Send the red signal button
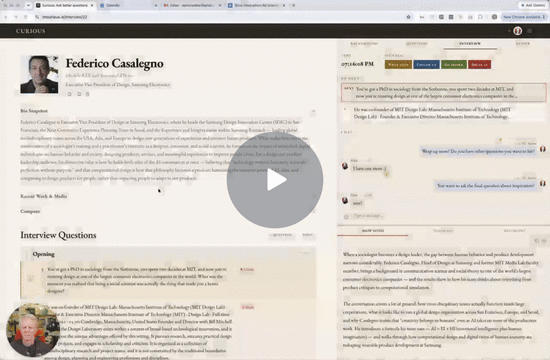The width and height of the screenshot is (550, 360). click(x=479, y=65)
